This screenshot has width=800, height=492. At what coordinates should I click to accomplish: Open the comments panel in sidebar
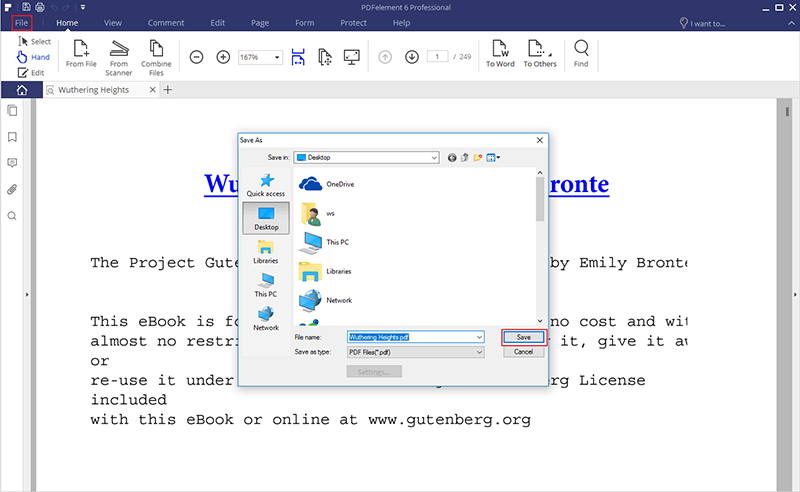coord(12,163)
